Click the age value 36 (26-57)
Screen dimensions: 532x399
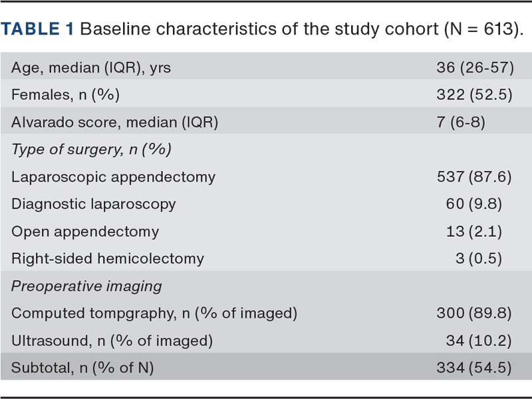(x=471, y=68)
